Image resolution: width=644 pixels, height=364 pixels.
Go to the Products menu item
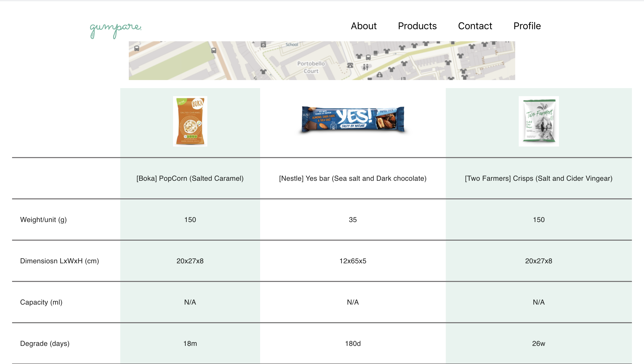tap(417, 26)
